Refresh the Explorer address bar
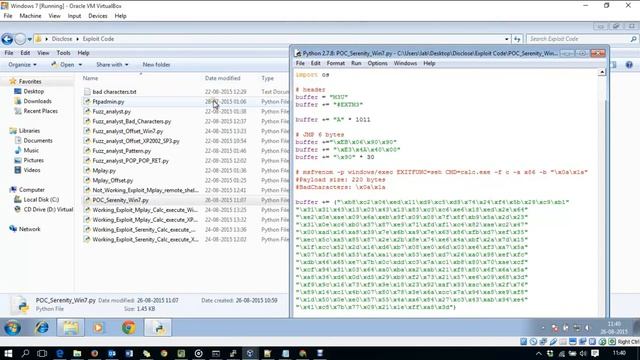Screen dimensions: 640x360 pyautogui.click(x=517, y=39)
